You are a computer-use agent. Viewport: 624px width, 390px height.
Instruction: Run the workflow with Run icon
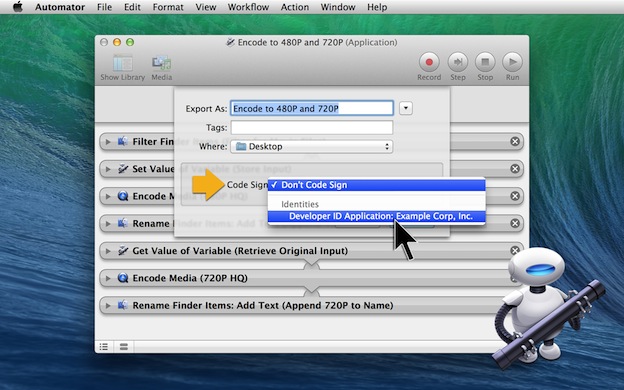(x=512, y=62)
